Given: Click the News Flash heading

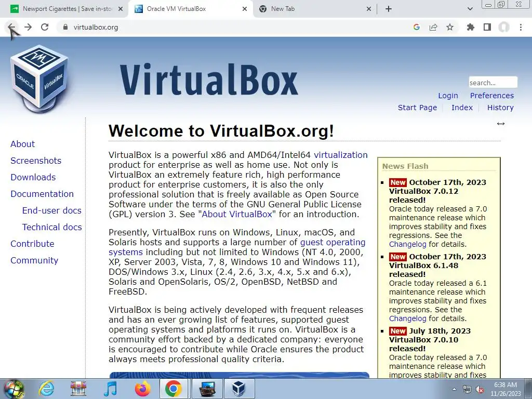Looking at the screenshot, I should 405,166.
